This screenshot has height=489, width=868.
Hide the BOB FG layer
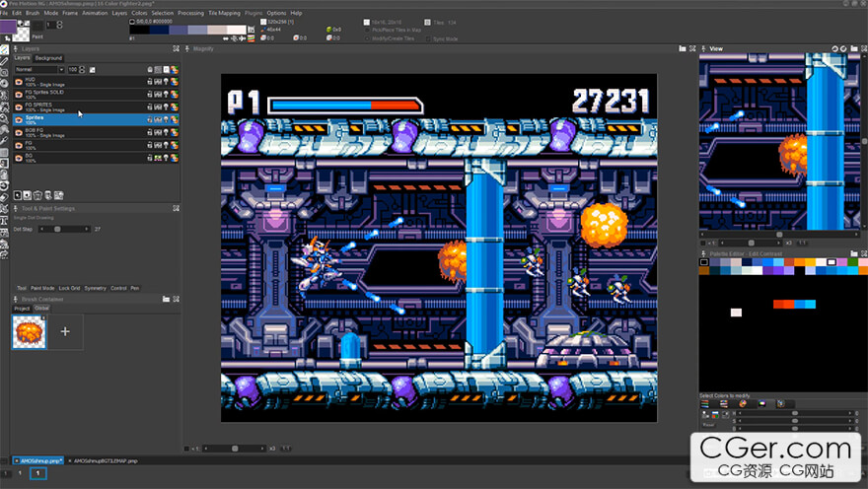(19, 132)
